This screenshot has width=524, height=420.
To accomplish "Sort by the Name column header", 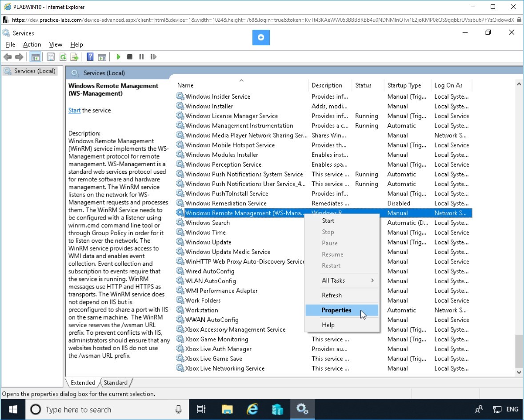I will pyautogui.click(x=241, y=85).
